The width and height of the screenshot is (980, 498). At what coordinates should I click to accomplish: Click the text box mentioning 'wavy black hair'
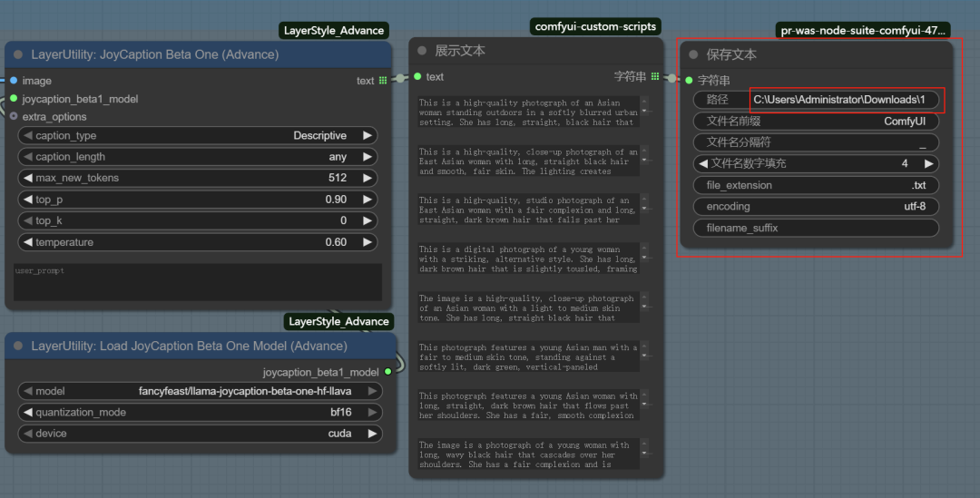529,454
